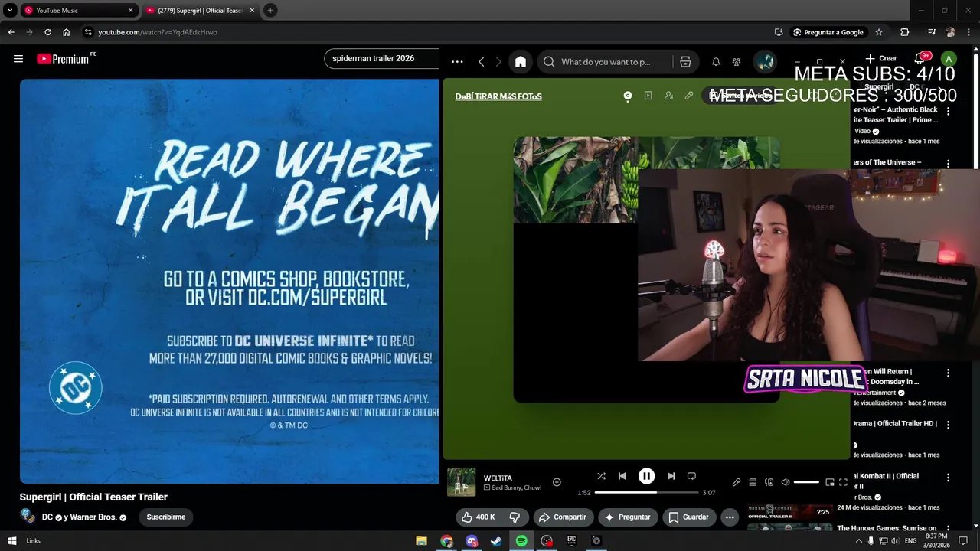Open Spotify Friend Activity icon
This screenshot has width=980, height=551.
pyautogui.click(x=737, y=62)
